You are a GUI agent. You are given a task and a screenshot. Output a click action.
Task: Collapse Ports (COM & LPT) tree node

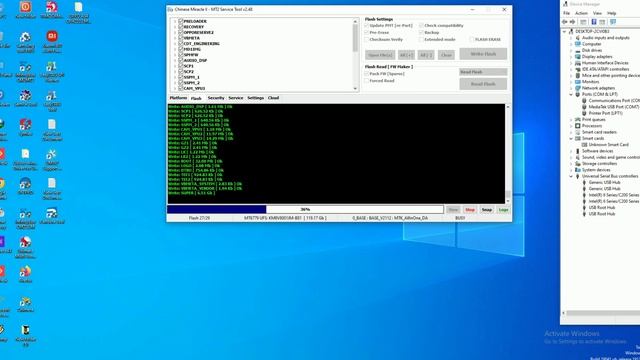(x=571, y=94)
